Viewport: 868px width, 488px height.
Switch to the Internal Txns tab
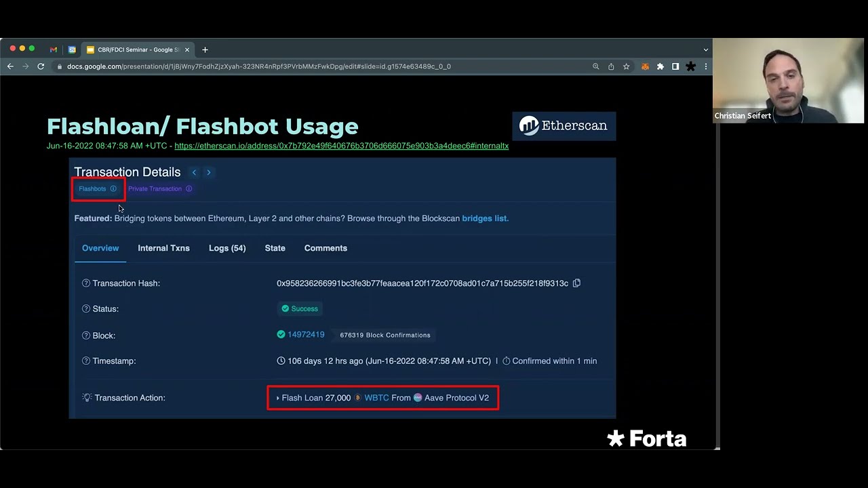pyautogui.click(x=163, y=248)
